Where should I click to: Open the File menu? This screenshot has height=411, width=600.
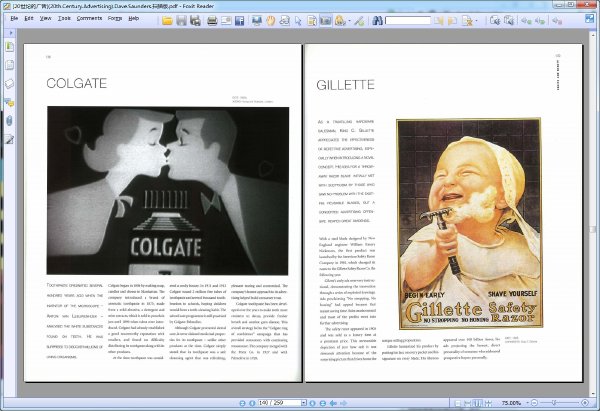14,18
